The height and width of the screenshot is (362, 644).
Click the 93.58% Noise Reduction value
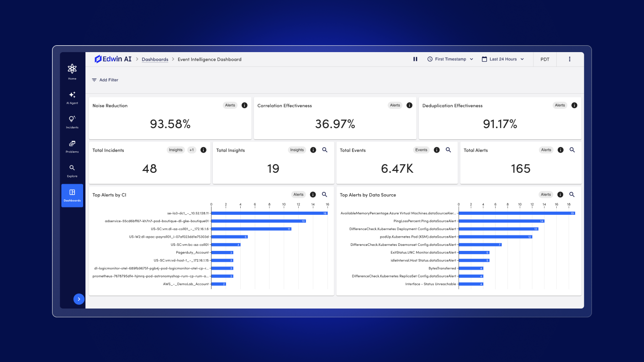coord(170,124)
